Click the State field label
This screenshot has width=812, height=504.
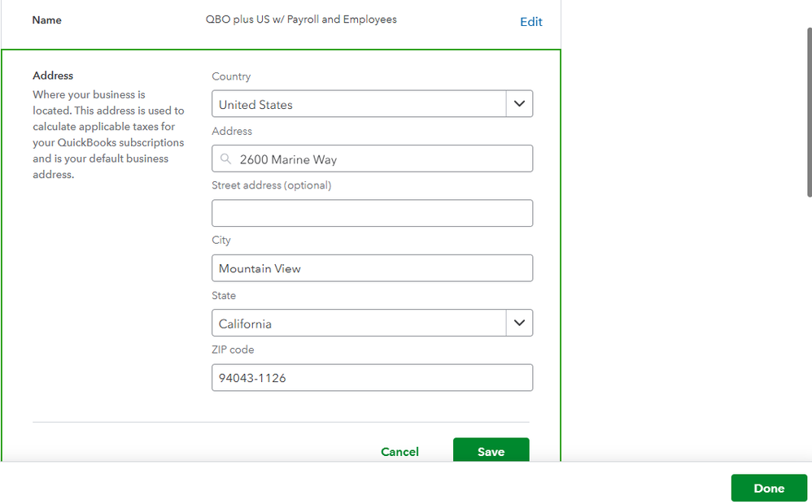click(x=224, y=295)
